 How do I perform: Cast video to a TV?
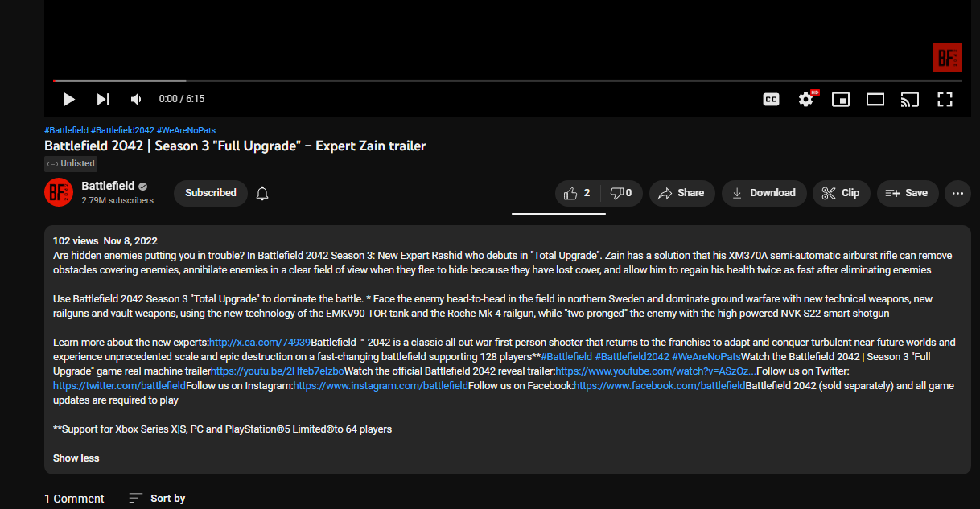point(910,99)
